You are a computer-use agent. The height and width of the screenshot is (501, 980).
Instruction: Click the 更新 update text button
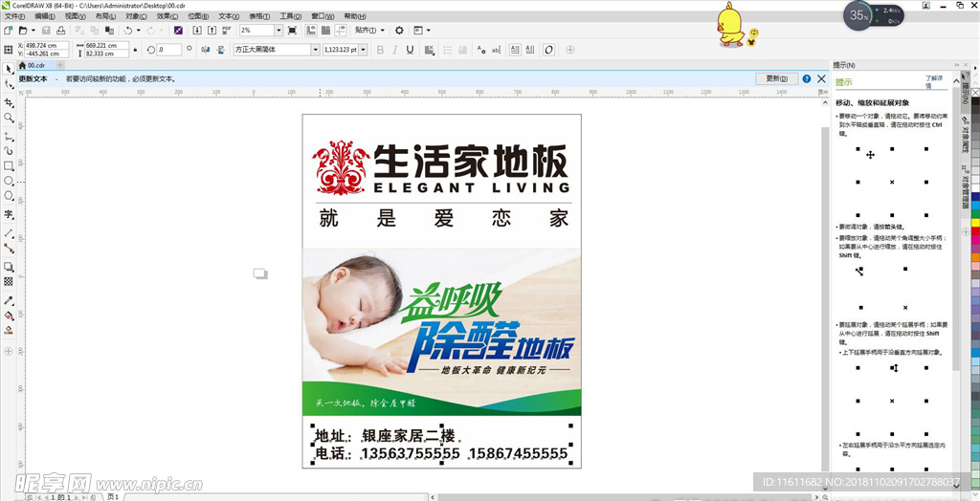click(x=776, y=78)
